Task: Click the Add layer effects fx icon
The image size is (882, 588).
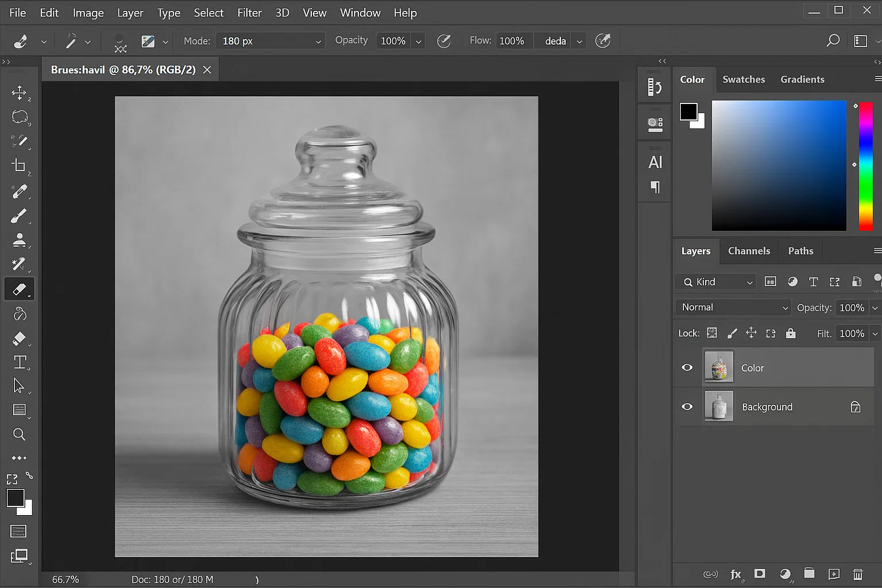Action: pos(735,574)
